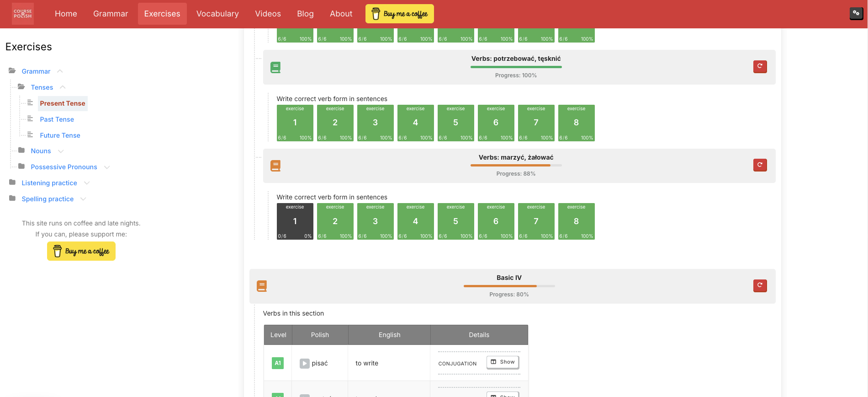Collapse the Tenses folder
This screenshot has height=397, width=868.
tap(63, 87)
